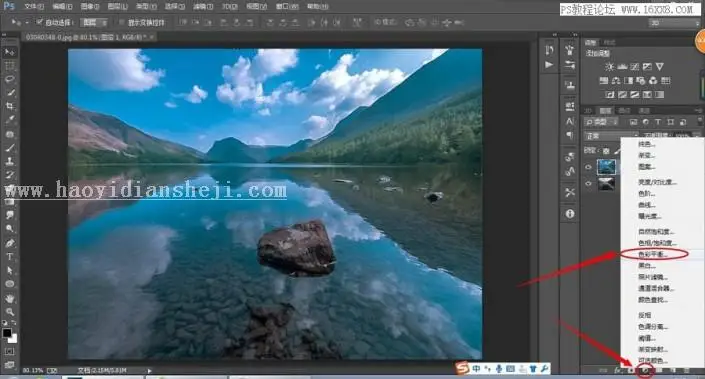Click the Channel Mixer circles icon in Adjustments

[653, 80]
